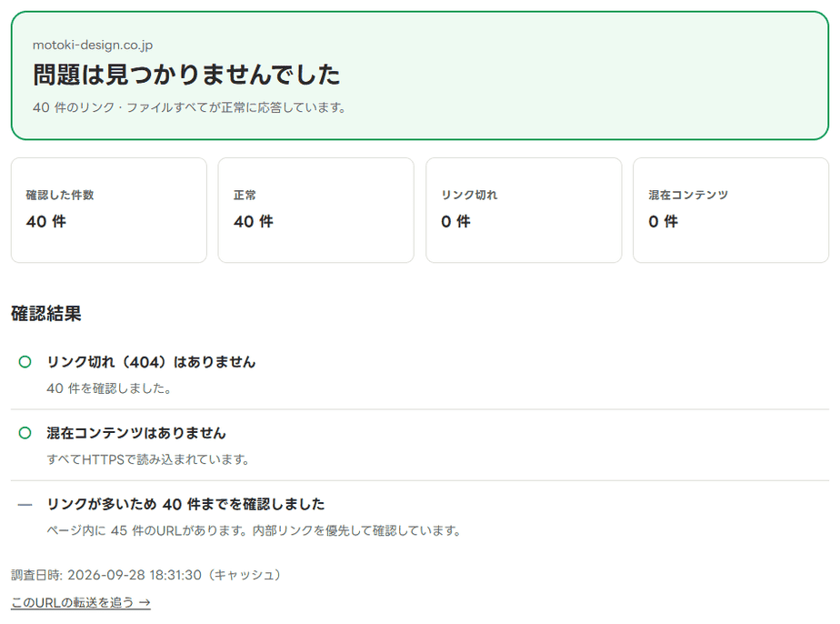Click the text すべてHTTPSで読み込まれています。

148,459
